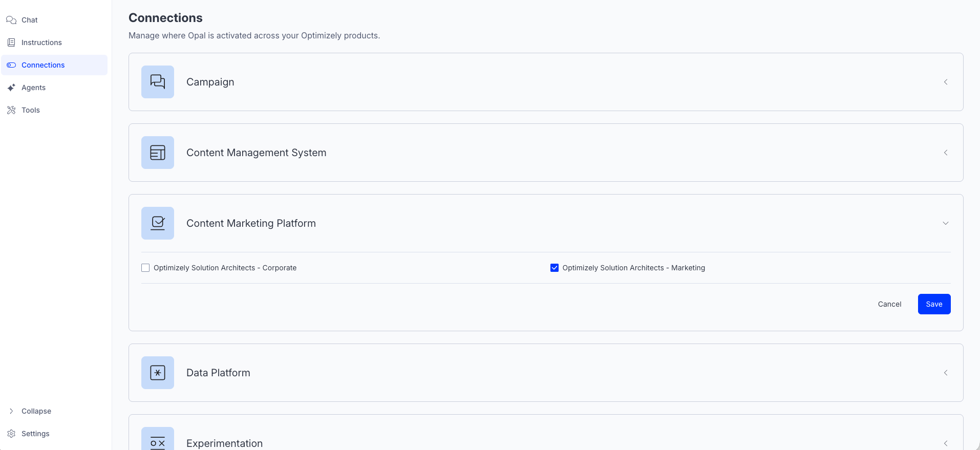The height and width of the screenshot is (450, 980).
Task: Click the Content Marketing Platform checkmark icon
Action: 158,223
